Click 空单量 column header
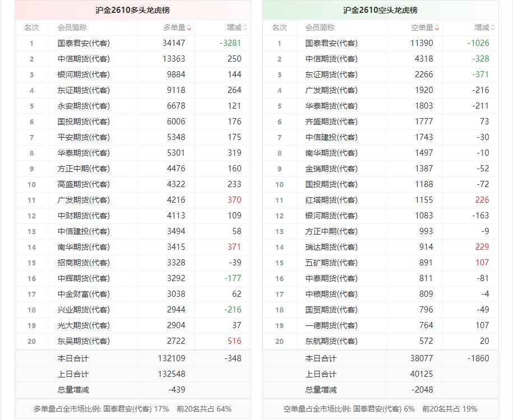 422,28
